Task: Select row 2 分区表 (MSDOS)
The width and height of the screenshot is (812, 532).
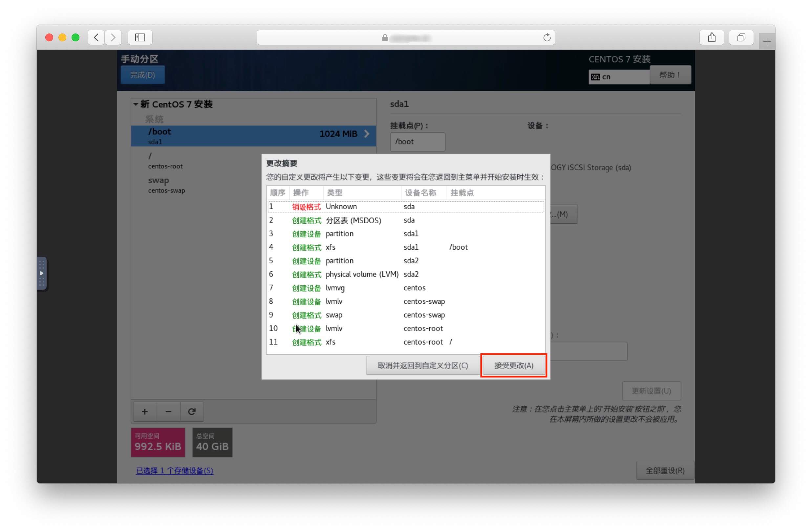Action: pos(406,220)
